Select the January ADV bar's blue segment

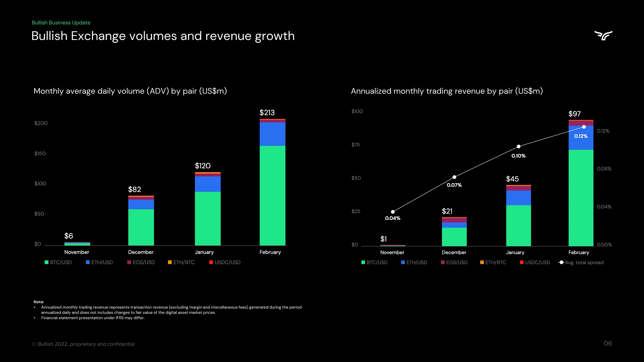click(x=208, y=184)
